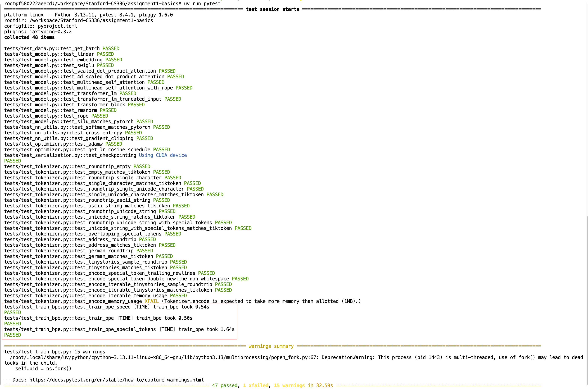Click the 'Using CUDA device' message

click(163, 155)
